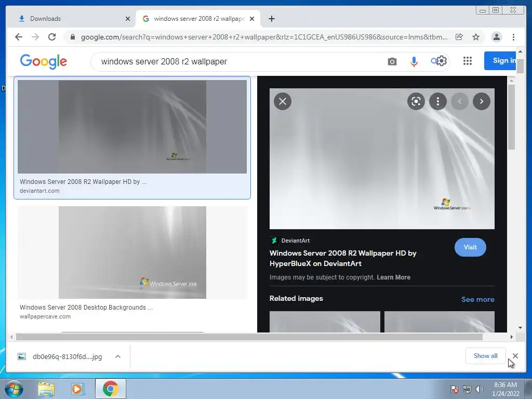Show the previous image in preview
The height and width of the screenshot is (399, 532).
tap(460, 101)
